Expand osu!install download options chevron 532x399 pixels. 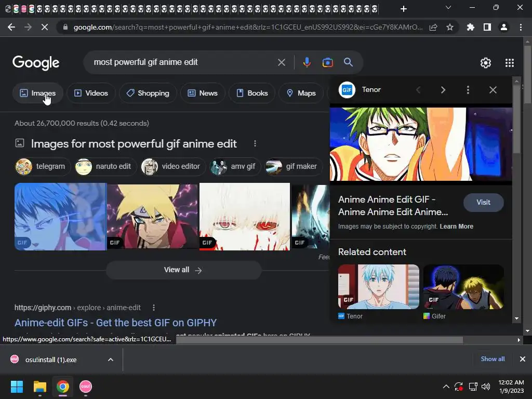tap(111, 360)
